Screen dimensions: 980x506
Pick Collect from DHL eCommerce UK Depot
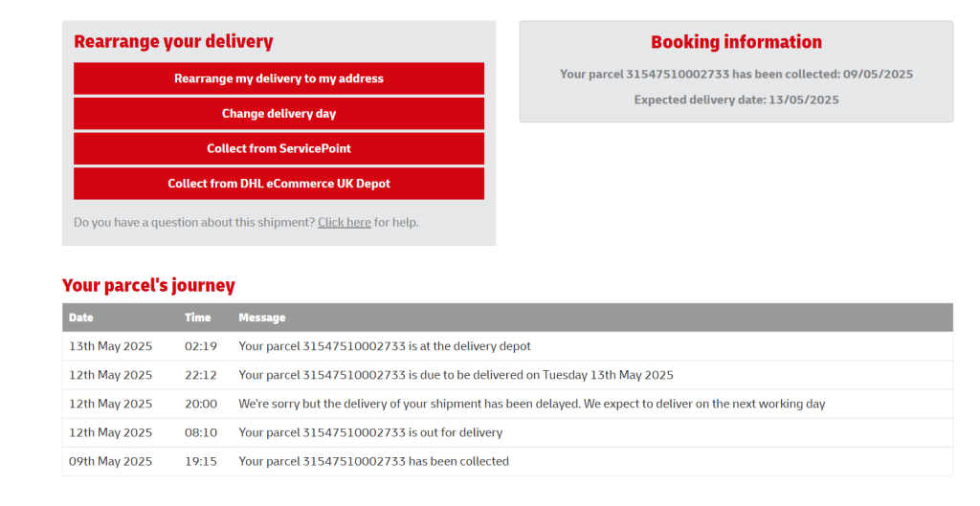point(278,184)
